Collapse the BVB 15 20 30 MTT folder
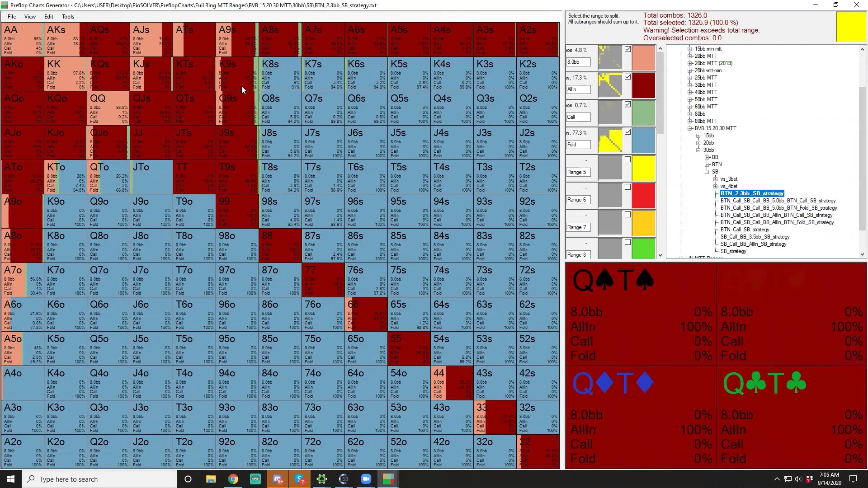This screenshot has width=868, height=488. pos(690,128)
